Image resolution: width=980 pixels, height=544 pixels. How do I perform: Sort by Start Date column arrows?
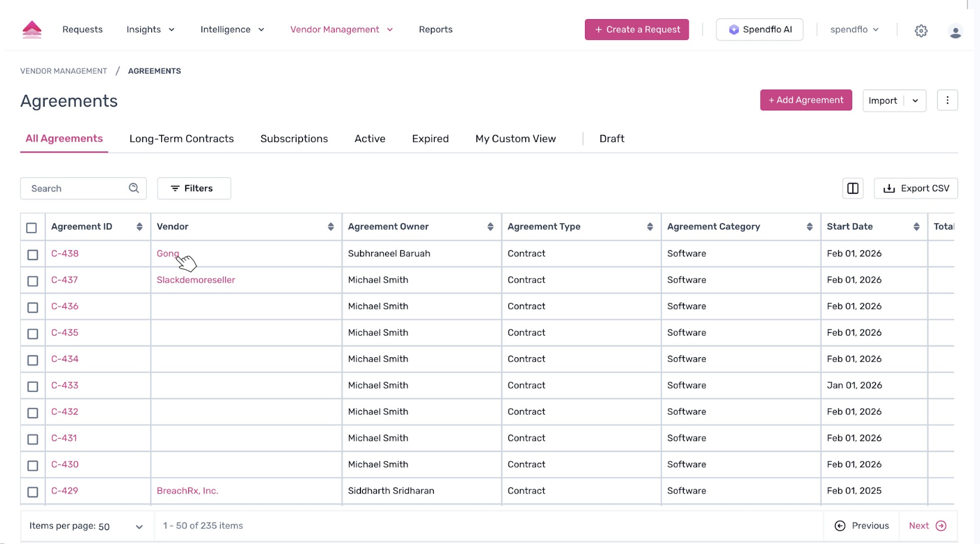(x=916, y=227)
